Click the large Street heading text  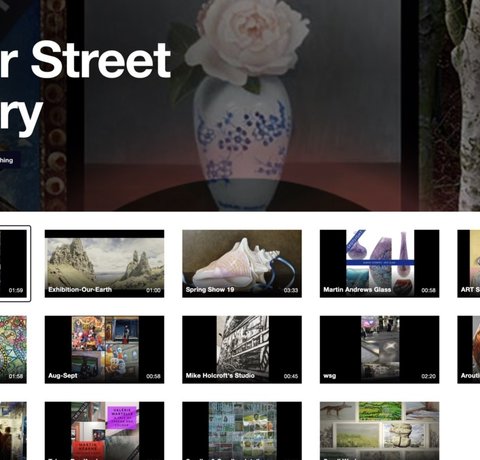point(101,61)
